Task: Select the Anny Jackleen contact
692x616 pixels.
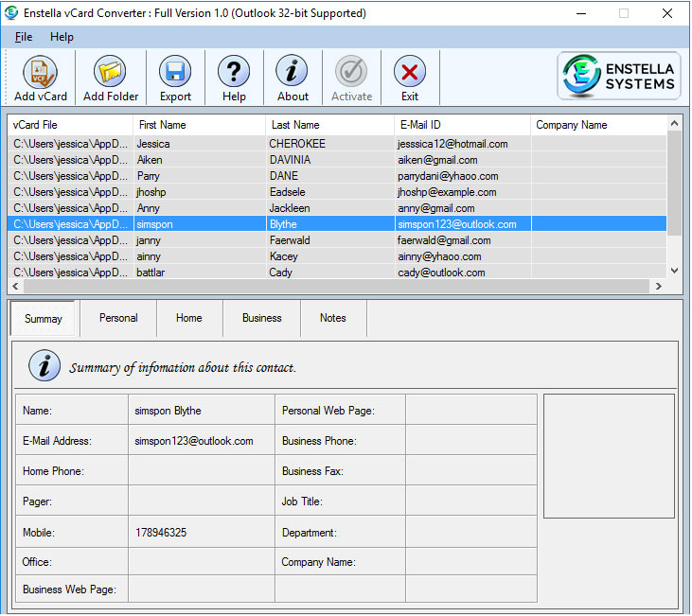Action: point(337,208)
